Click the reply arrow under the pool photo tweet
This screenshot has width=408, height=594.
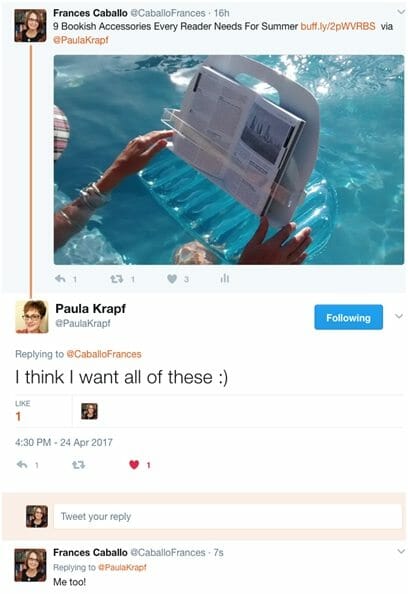pos(60,279)
